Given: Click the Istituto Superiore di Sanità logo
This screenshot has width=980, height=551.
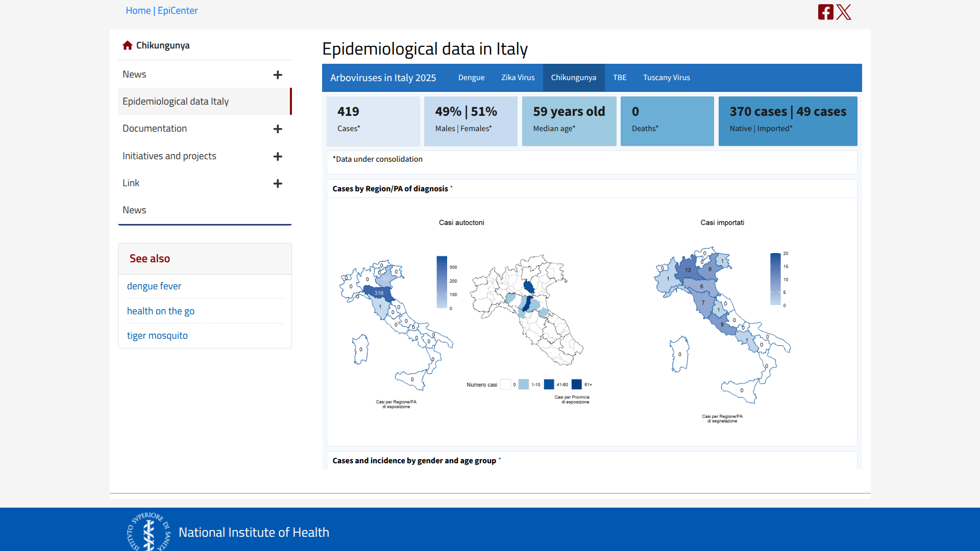Looking at the screenshot, I should click(x=149, y=532).
